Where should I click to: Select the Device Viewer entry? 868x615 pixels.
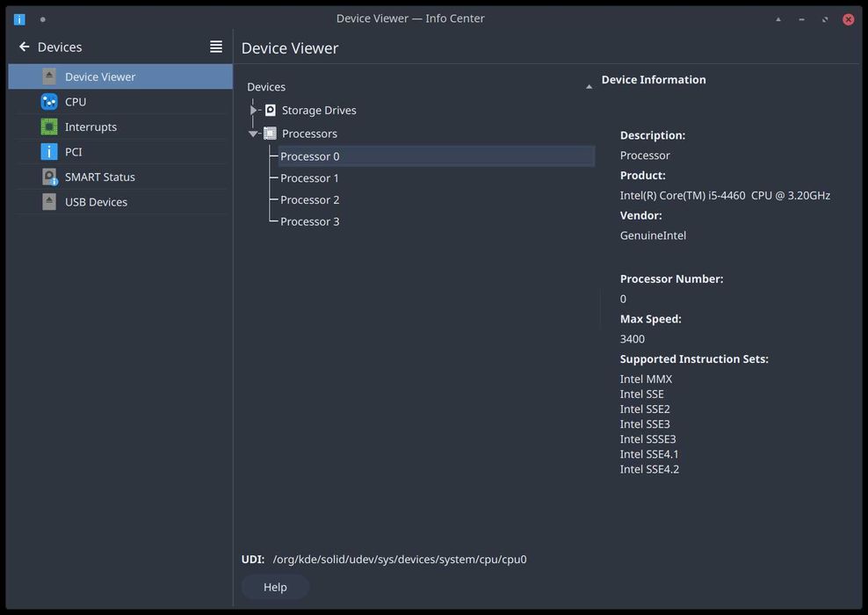(120, 76)
